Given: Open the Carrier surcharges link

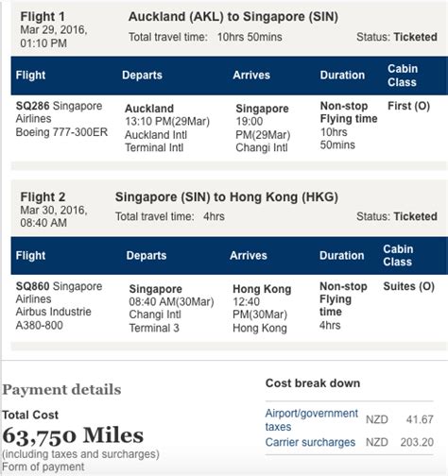Looking at the screenshot, I should [310, 442].
